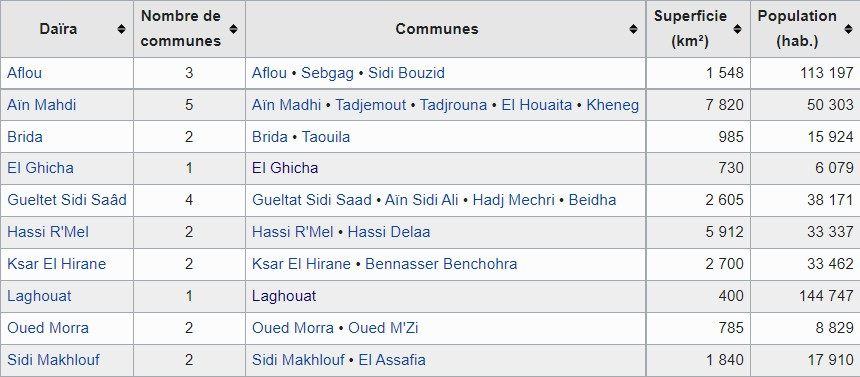Open the Tadjemout commune link

(x=371, y=105)
